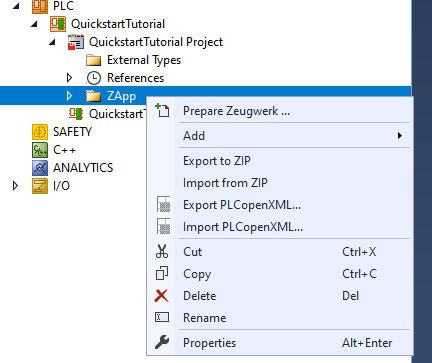Expand the ZApp folder
The width and height of the screenshot is (432, 363).
69,96
